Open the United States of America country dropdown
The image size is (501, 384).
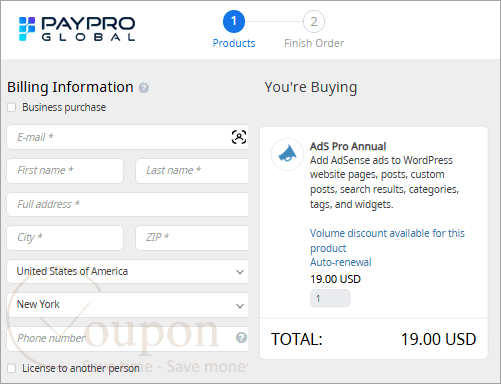click(127, 271)
